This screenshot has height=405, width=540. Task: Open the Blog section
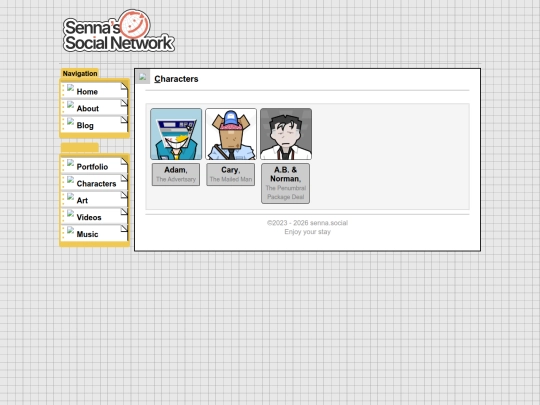(x=94, y=125)
